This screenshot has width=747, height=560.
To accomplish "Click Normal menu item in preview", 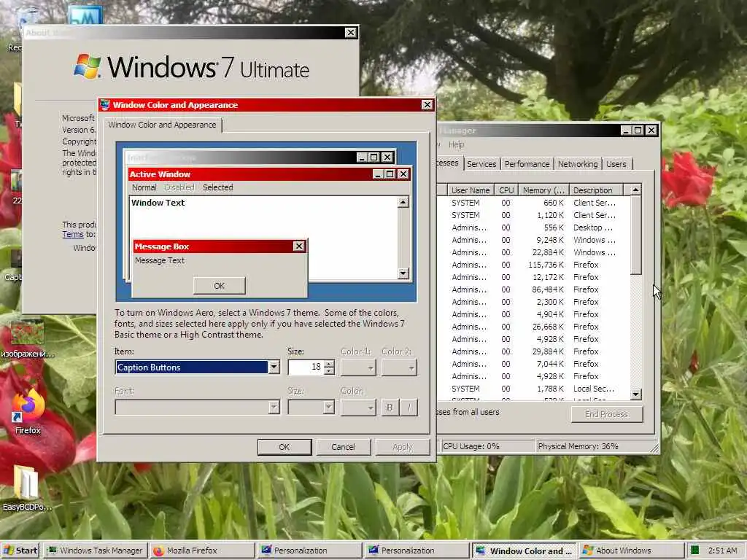I will [x=144, y=187].
